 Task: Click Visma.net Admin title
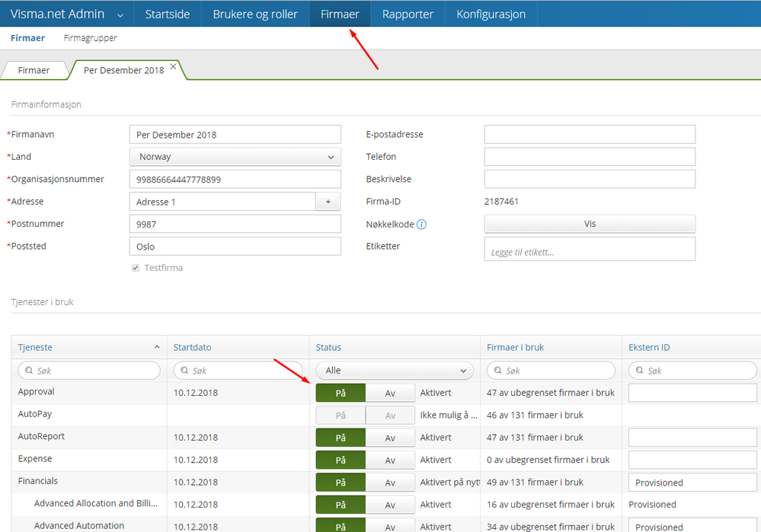[57, 14]
